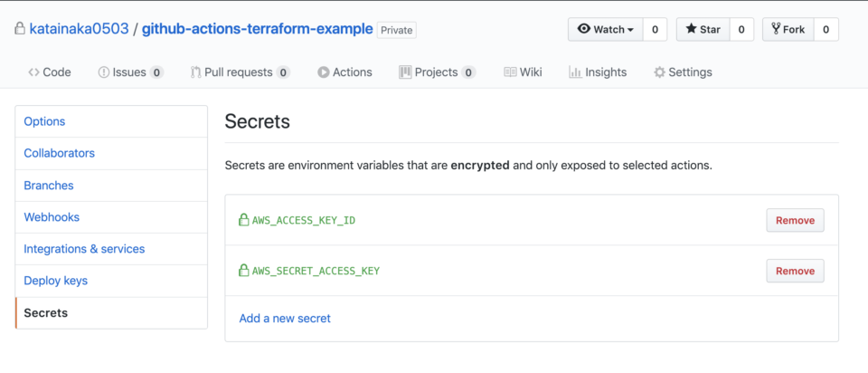The image size is (868, 373).
Task: Open the Wiki tab
Action: (x=523, y=72)
